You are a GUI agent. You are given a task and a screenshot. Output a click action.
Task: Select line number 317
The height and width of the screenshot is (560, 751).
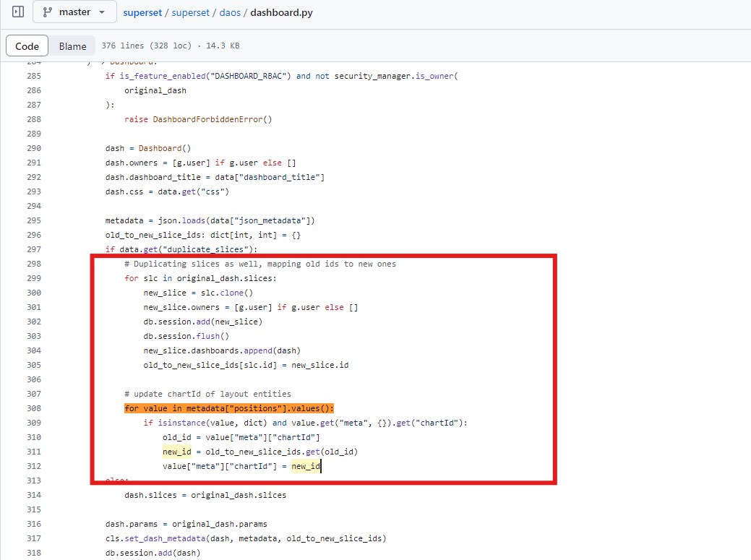34,538
